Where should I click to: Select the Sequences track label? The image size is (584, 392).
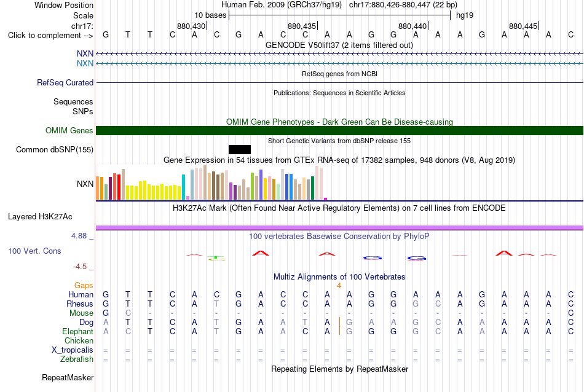click(73, 101)
